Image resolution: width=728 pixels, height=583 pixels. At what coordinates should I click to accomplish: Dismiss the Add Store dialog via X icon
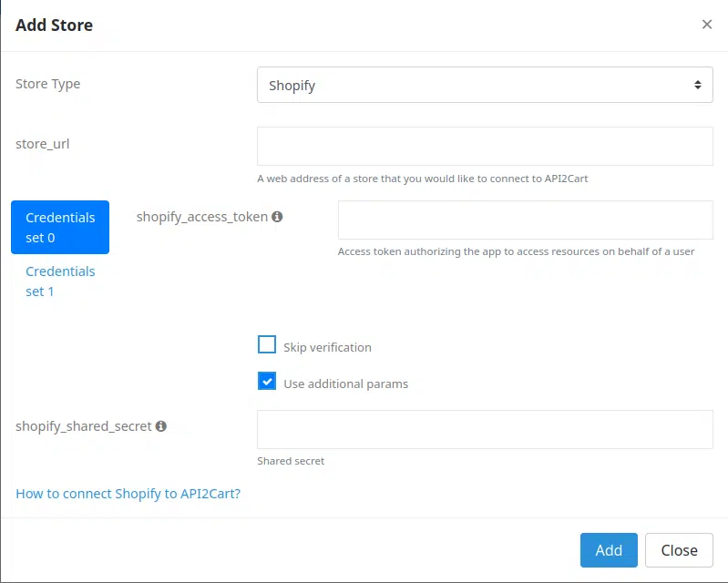707,24
